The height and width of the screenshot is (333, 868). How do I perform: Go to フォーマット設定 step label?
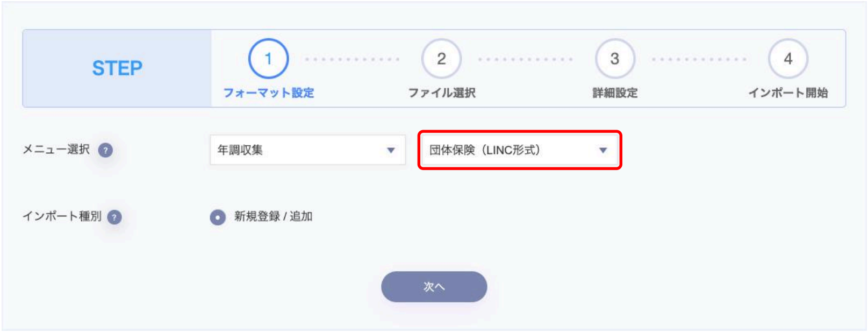[268, 93]
